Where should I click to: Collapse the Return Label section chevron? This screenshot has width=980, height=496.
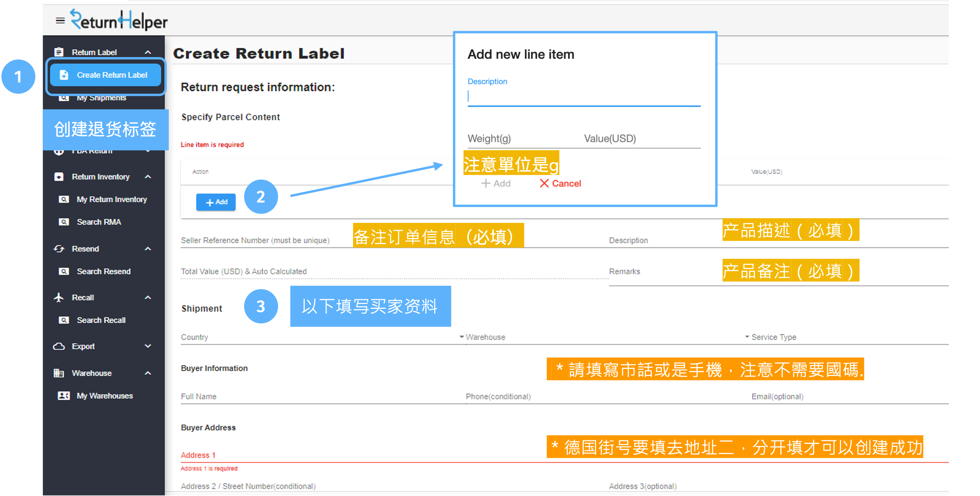pyautogui.click(x=148, y=52)
